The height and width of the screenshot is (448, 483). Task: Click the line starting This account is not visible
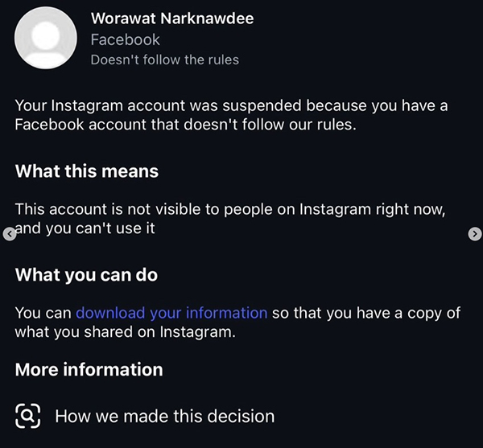click(x=229, y=208)
